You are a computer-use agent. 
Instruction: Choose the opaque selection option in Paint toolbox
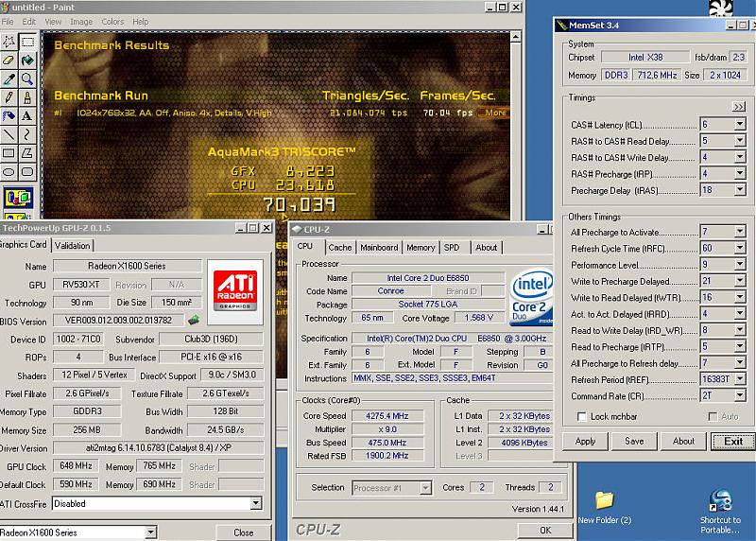click(x=18, y=198)
